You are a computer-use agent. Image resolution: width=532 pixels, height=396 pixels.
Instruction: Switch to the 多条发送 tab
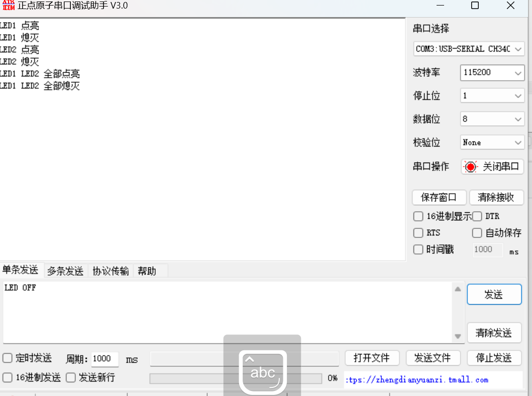pos(65,271)
